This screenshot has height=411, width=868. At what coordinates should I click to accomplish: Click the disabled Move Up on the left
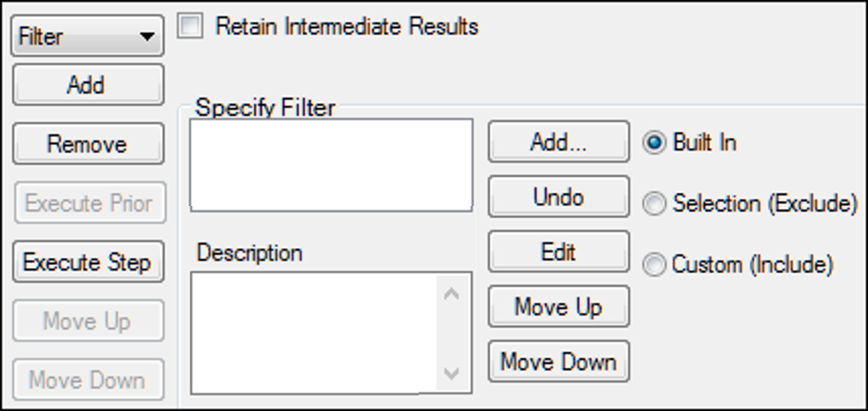[88, 322]
